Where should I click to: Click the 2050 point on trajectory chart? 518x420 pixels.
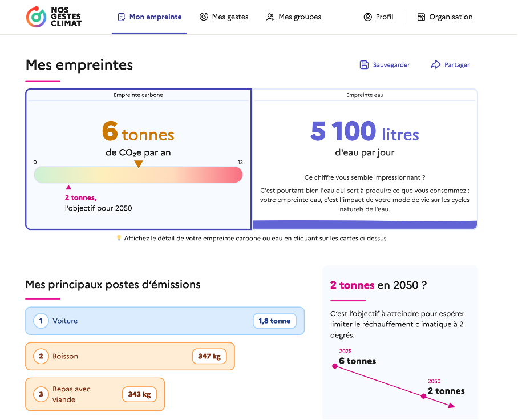click(x=423, y=395)
